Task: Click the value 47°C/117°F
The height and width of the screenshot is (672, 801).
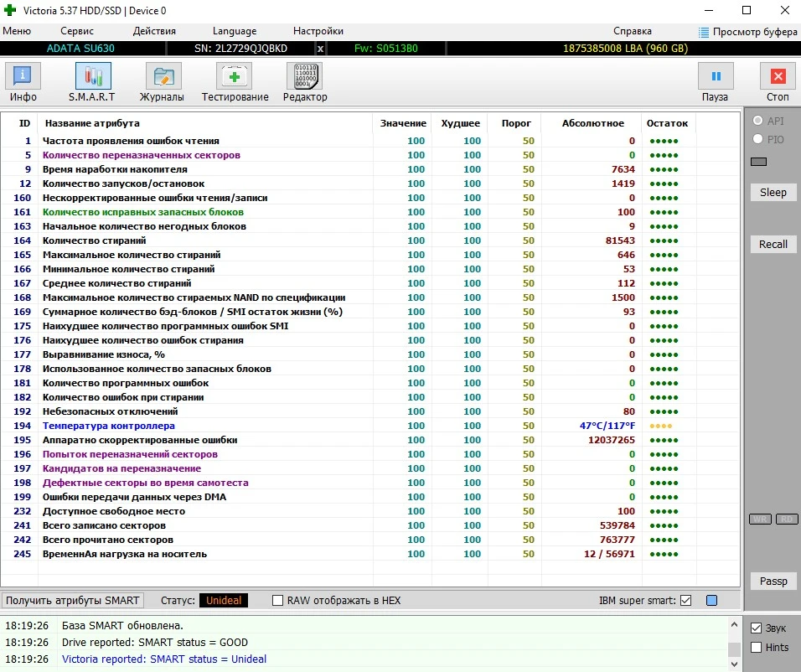Action: 607,426
